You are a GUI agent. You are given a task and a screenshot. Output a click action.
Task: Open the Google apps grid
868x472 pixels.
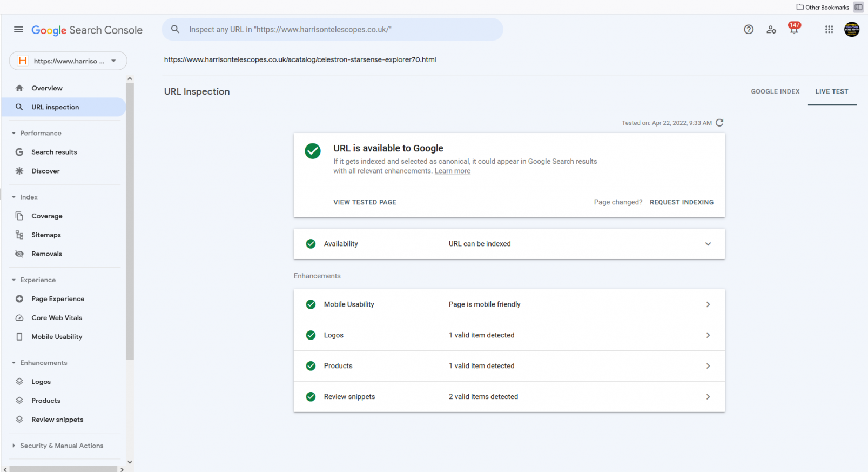click(x=829, y=30)
